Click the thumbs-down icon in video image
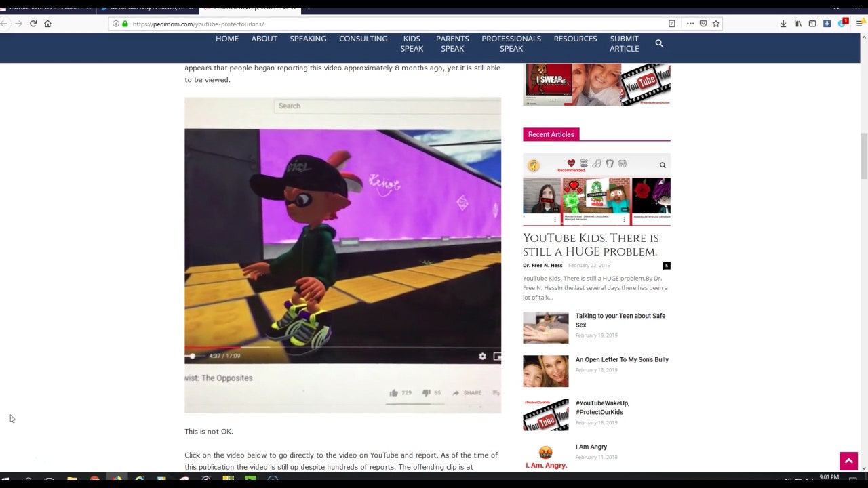Viewport: 868px width, 488px height. pos(426,393)
